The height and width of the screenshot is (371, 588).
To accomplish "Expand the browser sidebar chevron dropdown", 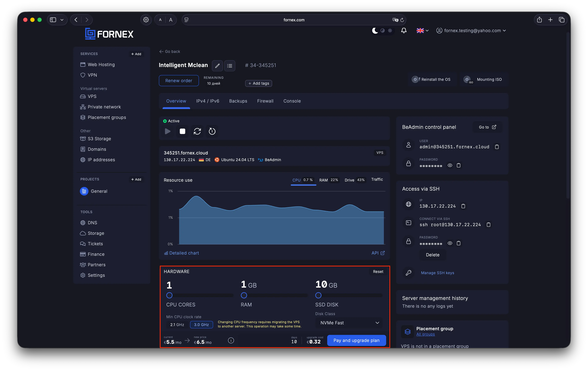I will [x=62, y=20].
